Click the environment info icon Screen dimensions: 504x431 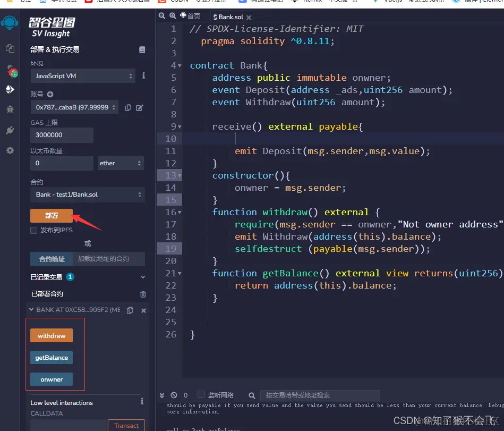click(143, 75)
